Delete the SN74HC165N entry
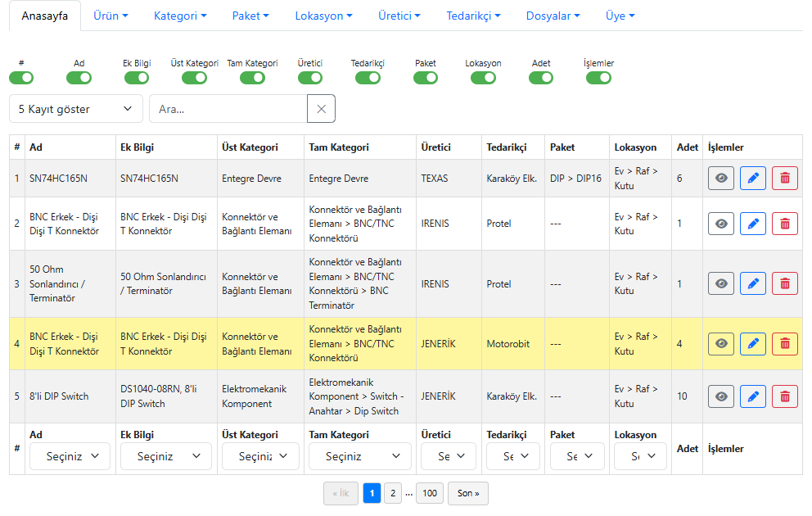This screenshot has height=516, width=812. (x=785, y=179)
